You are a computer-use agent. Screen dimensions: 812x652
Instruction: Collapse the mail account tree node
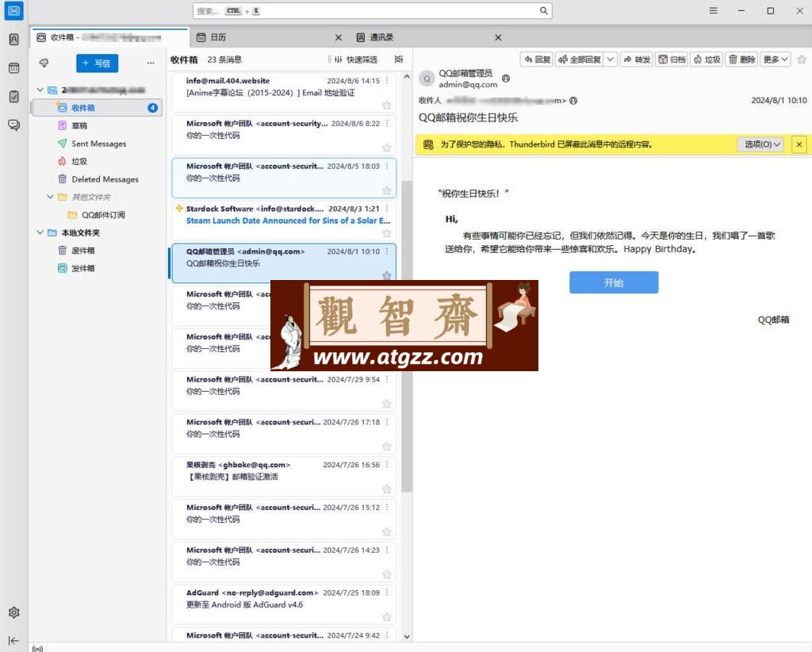40,90
